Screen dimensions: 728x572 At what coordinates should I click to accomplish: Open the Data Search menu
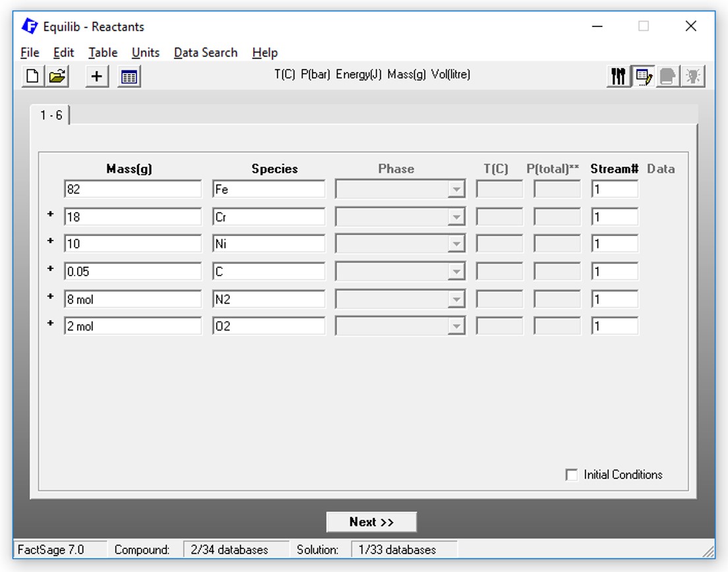[205, 53]
